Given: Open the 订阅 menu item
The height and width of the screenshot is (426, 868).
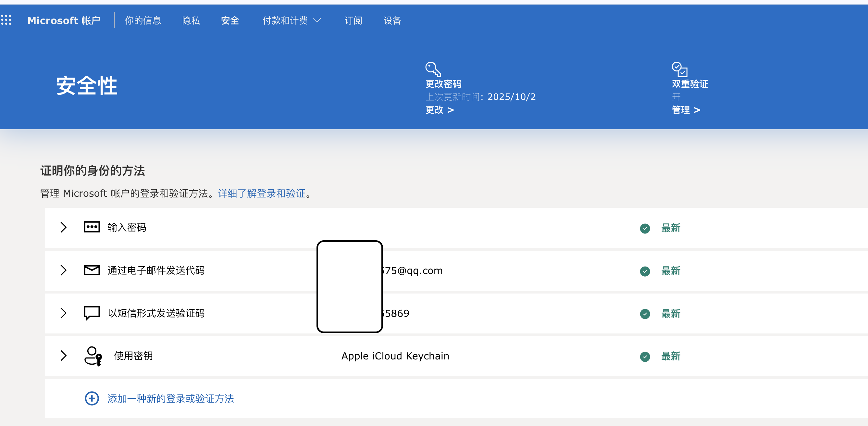Looking at the screenshot, I should (353, 20).
